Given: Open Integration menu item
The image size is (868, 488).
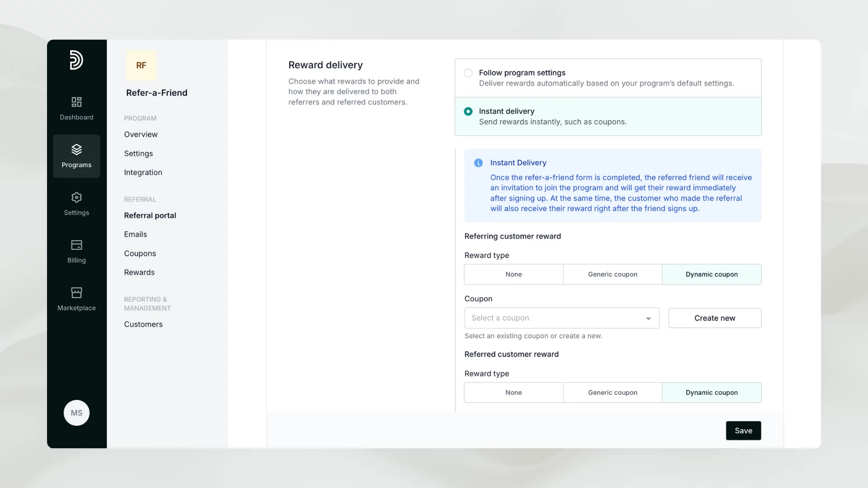Looking at the screenshot, I should pyautogui.click(x=143, y=173).
